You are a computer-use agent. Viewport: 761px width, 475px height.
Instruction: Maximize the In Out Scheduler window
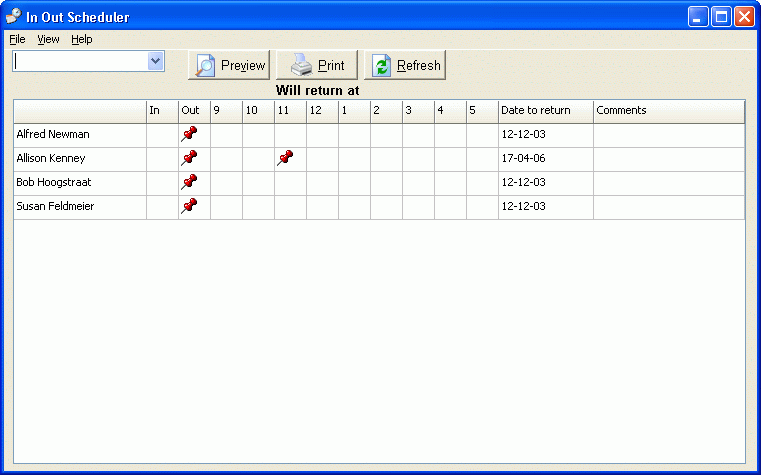point(721,16)
